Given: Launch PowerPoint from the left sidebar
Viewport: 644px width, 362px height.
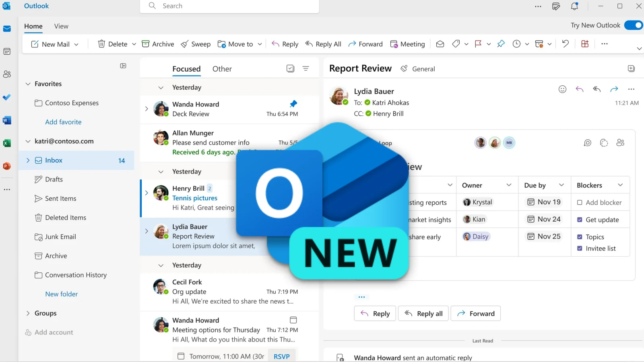Looking at the screenshot, I should [7, 166].
